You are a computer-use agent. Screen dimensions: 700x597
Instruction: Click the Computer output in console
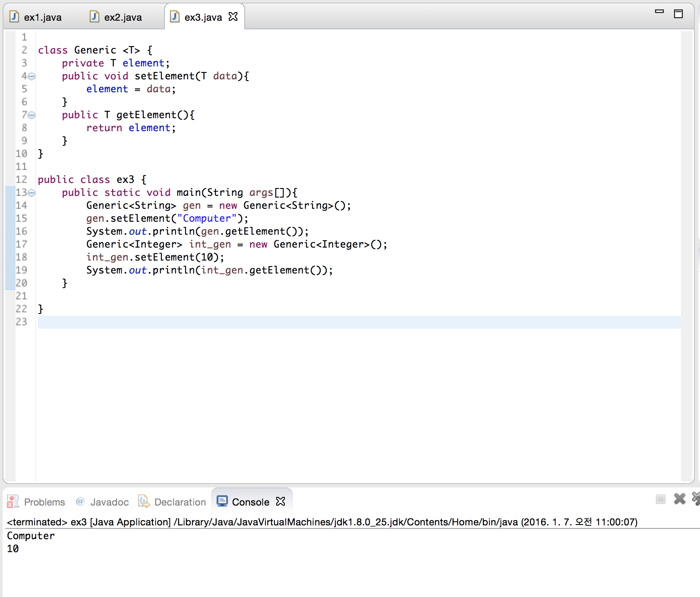click(x=30, y=536)
